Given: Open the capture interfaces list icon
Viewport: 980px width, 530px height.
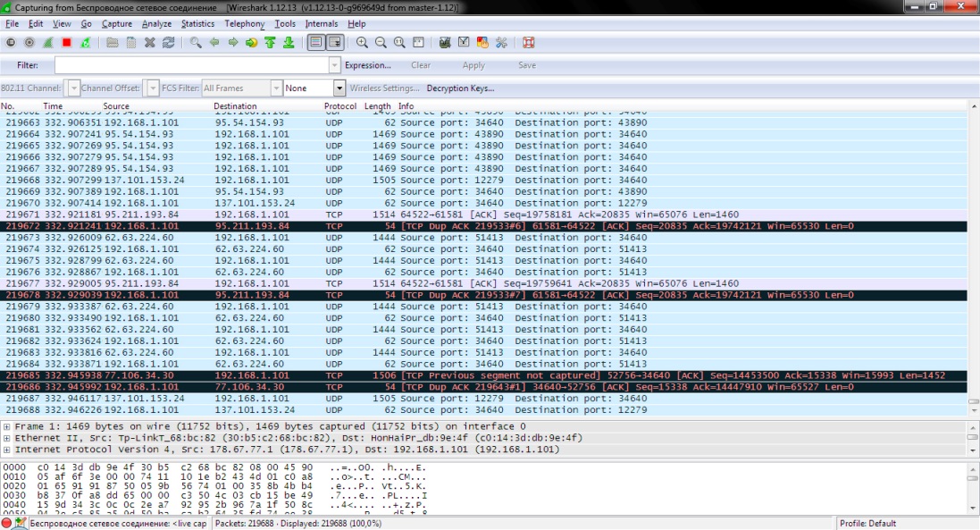Looking at the screenshot, I should [x=11, y=43].
